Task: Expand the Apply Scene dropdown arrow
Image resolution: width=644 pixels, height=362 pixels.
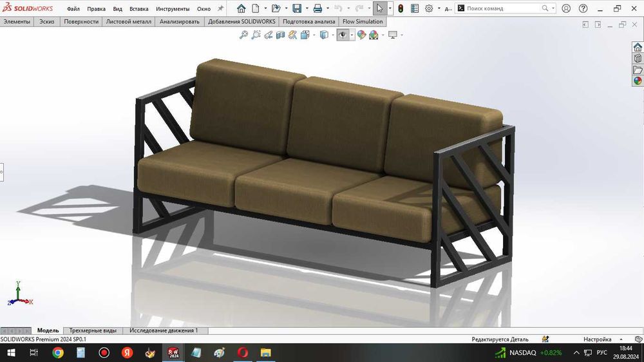Action: pos(383,35)
